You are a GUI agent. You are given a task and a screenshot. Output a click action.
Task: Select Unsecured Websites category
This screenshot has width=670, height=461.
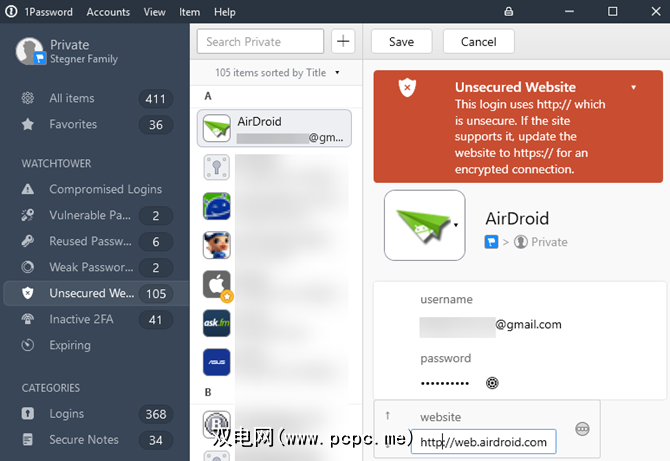pos(97,294)
